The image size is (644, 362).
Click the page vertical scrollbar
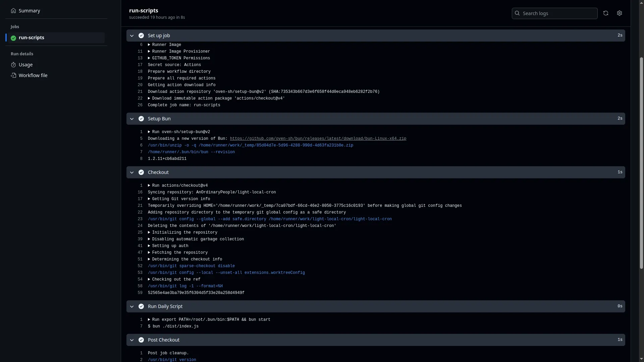click(641, 163)
